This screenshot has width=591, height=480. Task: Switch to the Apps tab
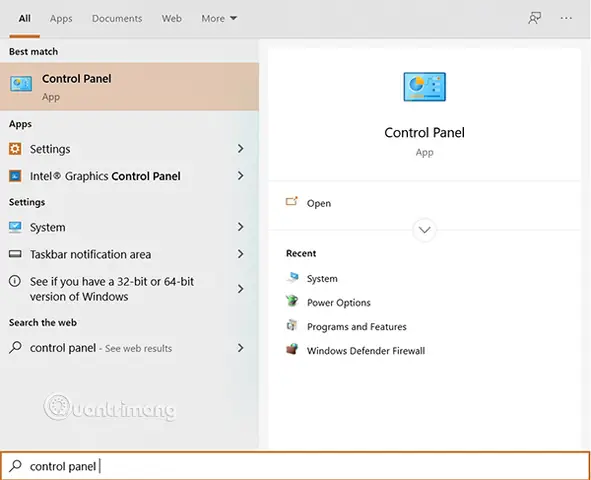tap(61, 18)
